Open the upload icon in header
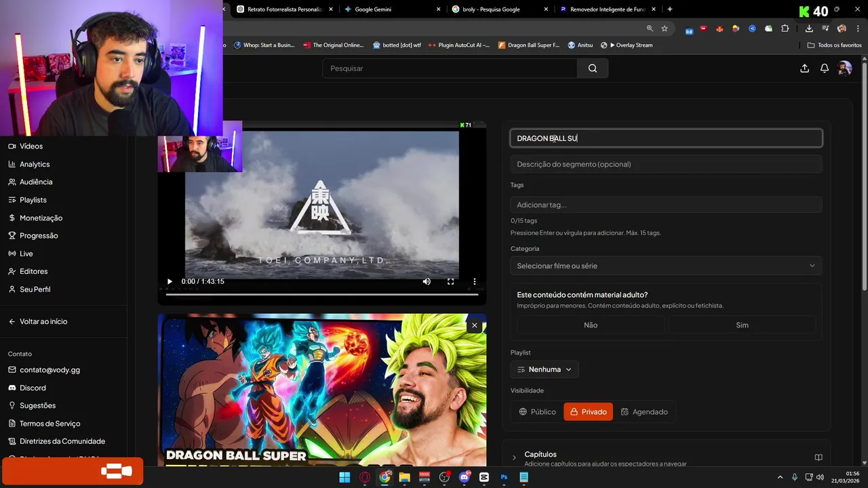The height and width of the screenshot is (488, 868). [x=804, y=68]
